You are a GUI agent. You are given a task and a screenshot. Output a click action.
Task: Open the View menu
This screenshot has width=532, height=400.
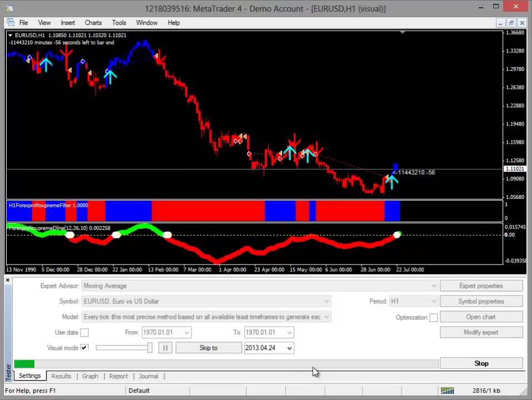[44, 23]
